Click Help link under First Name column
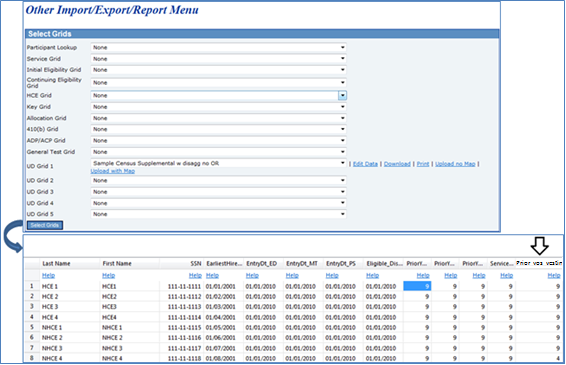 tap(109, 275)
